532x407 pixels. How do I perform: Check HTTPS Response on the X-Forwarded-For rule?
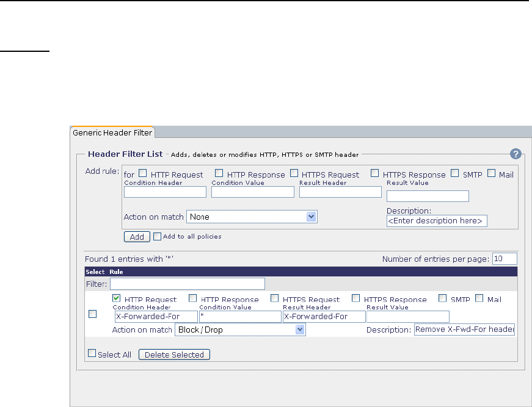pyautogui.click(x=355, y=298)
